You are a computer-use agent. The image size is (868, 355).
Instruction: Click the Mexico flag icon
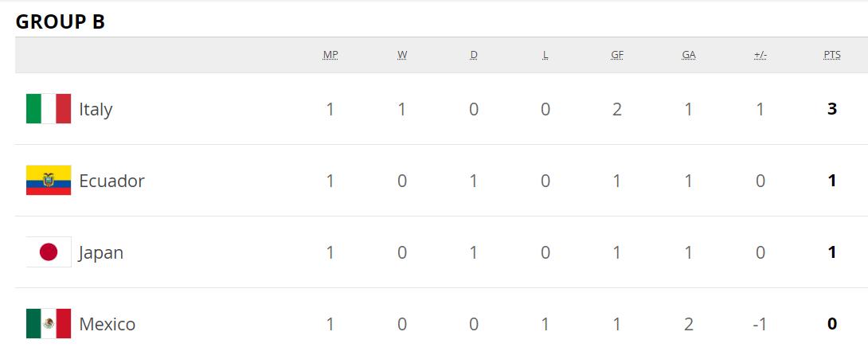point(49,324)
